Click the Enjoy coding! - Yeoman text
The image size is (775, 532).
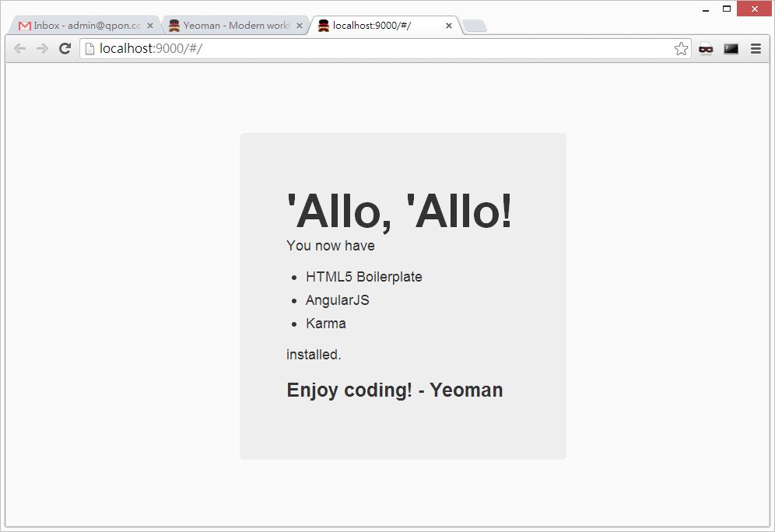395,390
